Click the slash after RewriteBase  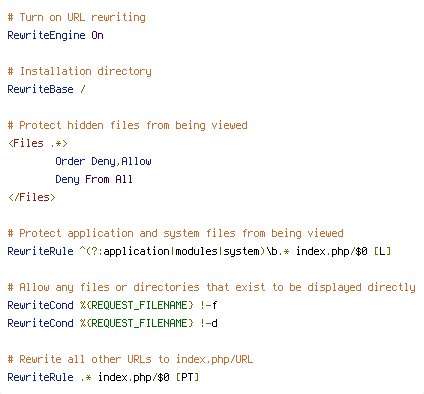point(83,89)
